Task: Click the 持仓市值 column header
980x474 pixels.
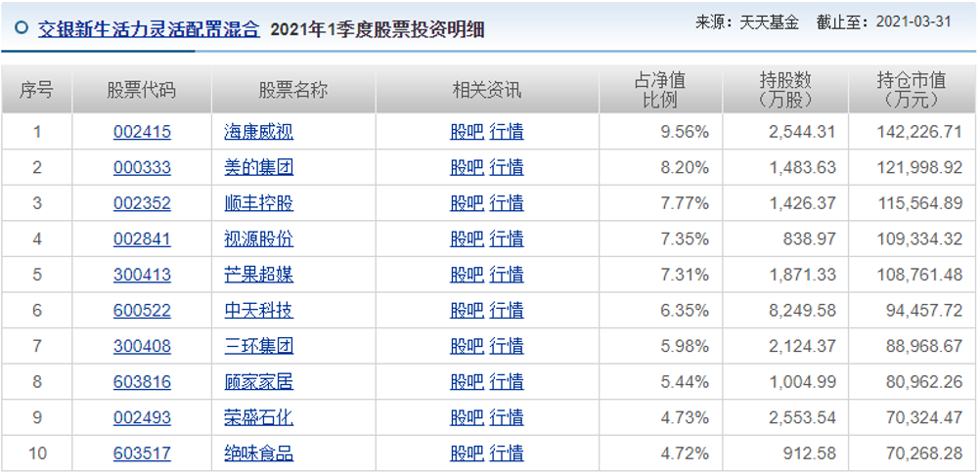Action: click(x=911, y=90)
